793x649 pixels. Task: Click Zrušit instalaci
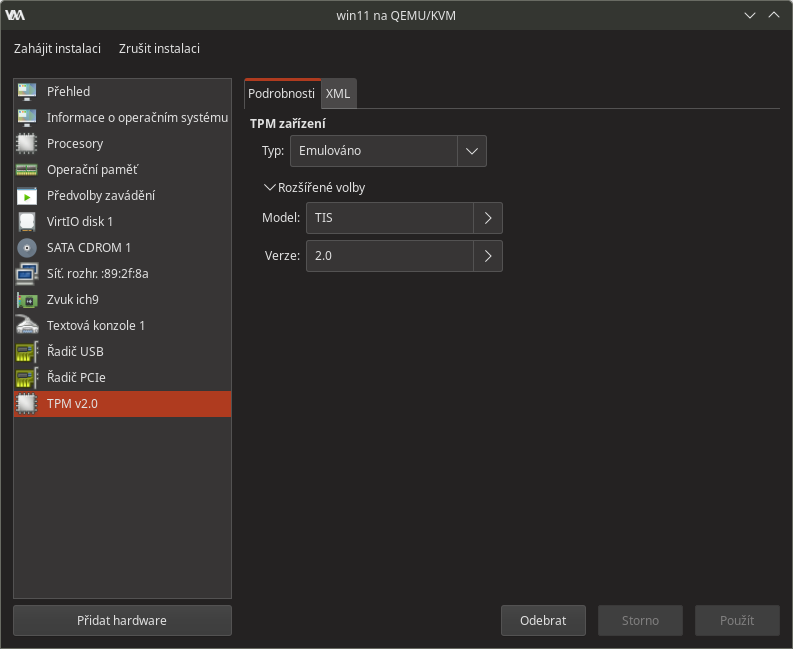[159, 49]
